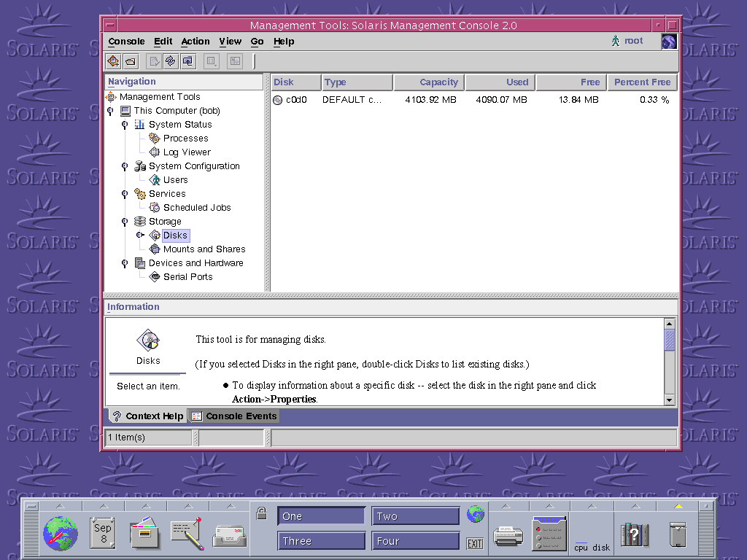Select the Users person icon in tree

point(155,179)
